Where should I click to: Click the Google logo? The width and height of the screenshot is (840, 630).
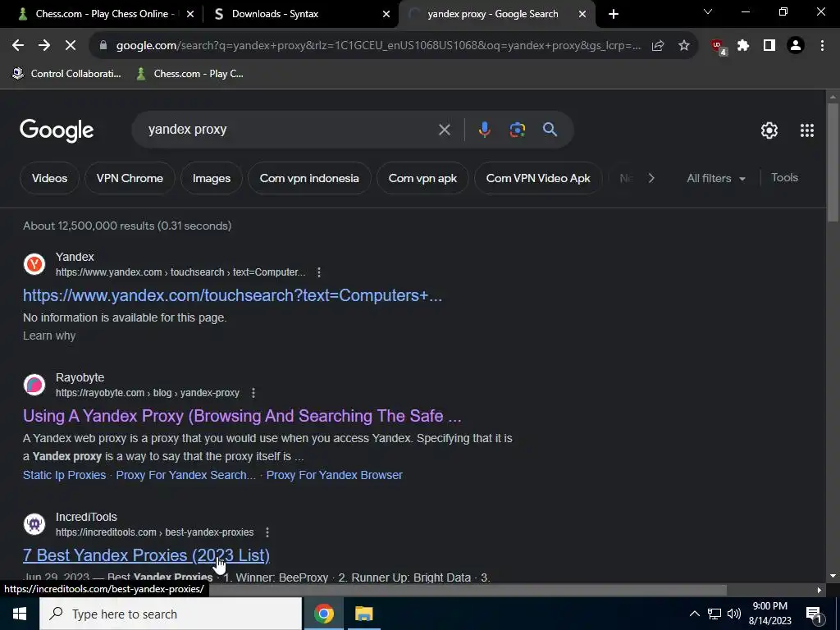pyautogui.click(x=57, y=130)
